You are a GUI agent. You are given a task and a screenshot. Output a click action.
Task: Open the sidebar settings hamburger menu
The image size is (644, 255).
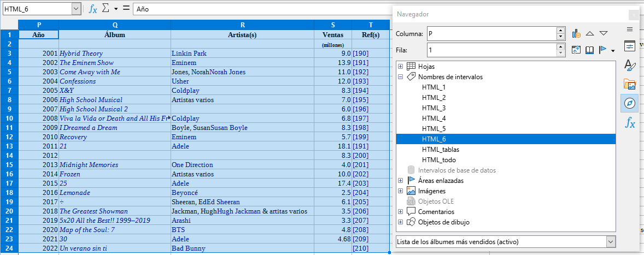630,29
